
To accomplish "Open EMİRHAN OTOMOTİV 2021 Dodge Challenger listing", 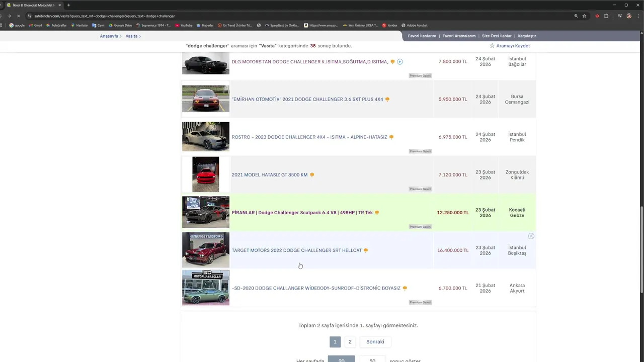I will (x=307, y=100).
